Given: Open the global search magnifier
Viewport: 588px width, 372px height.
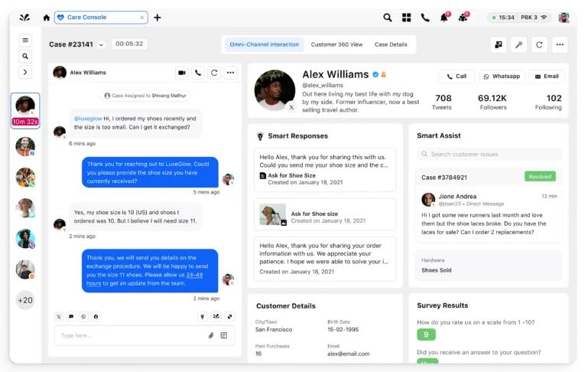Looking at the screenshot, I should pyautogui.click(x=388, y=18).
